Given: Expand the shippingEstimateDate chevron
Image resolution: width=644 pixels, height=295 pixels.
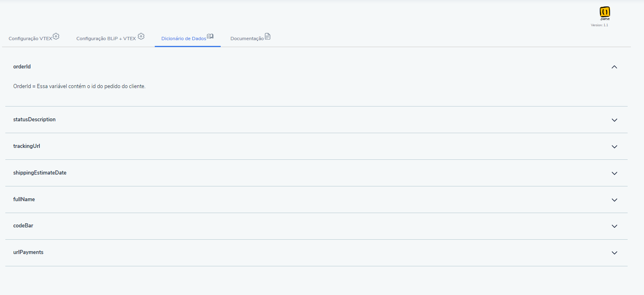Looking at the screenshot, I should (614, 173).
